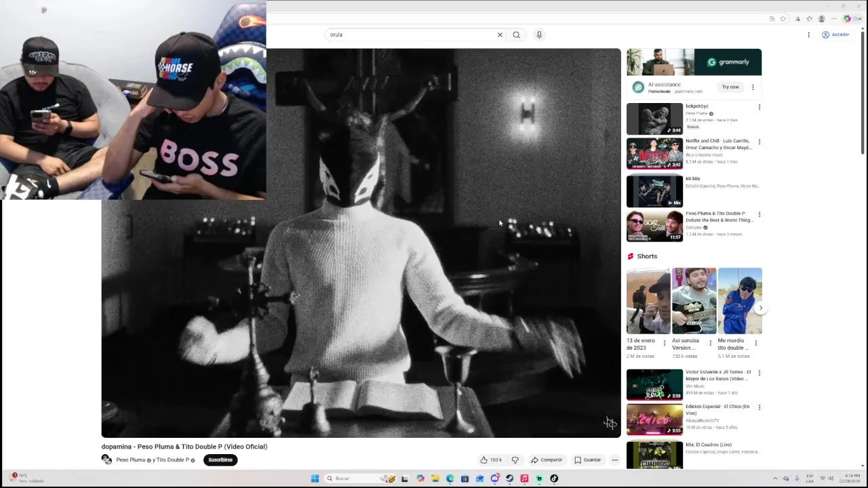The image size is (868, 488).
Task: Open the Copilot Chat button in the browser
Action: point(852,19)
